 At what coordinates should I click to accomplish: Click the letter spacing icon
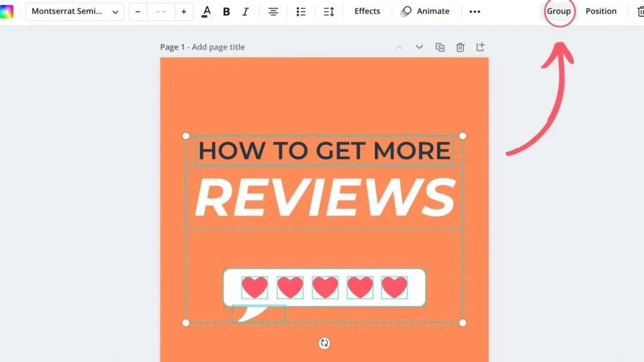[328, 11]
